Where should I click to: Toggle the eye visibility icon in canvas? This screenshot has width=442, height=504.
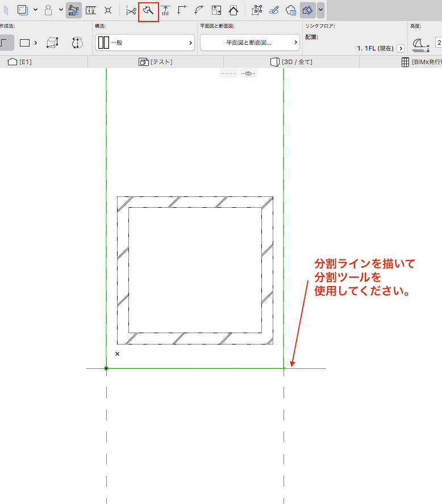click(x=248, y=74)
